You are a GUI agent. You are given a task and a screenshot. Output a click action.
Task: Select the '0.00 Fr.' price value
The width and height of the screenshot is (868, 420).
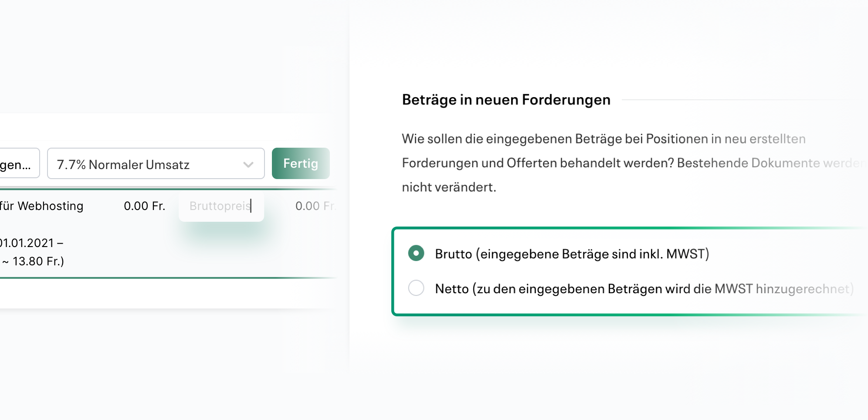pos(144,206)
